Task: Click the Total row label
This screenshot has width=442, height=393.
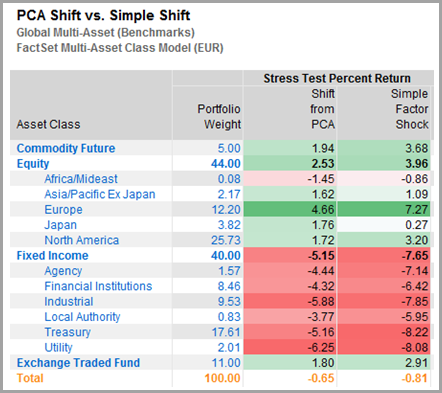Action: click(x=30, y=378)
